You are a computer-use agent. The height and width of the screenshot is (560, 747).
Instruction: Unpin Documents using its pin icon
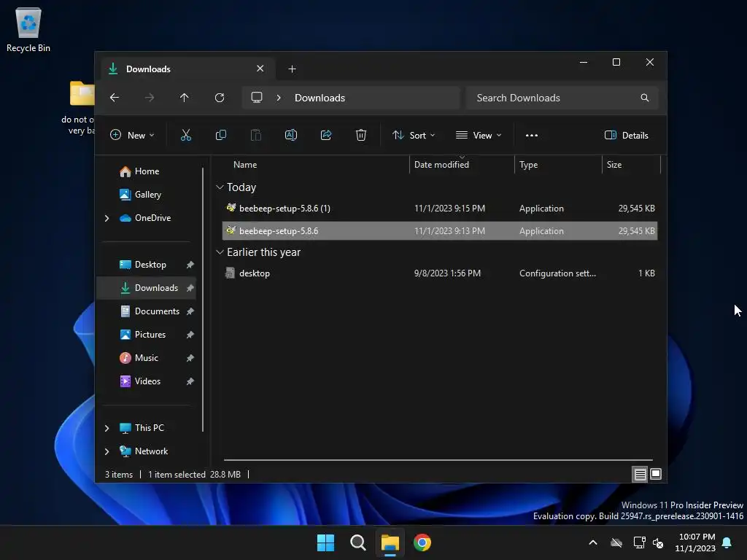(x=190, y=311)
